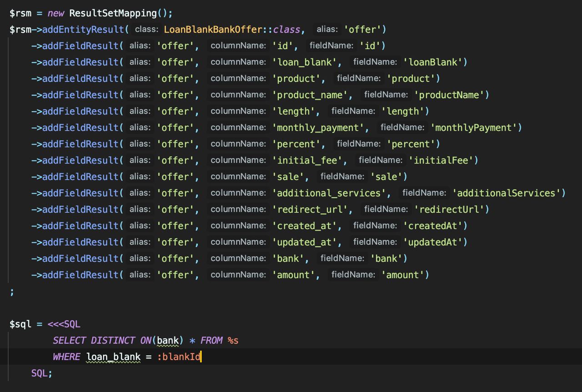The image size is (582, 392).
Task: Click the 'redirect_url' column string
Action: click(310, 209)
